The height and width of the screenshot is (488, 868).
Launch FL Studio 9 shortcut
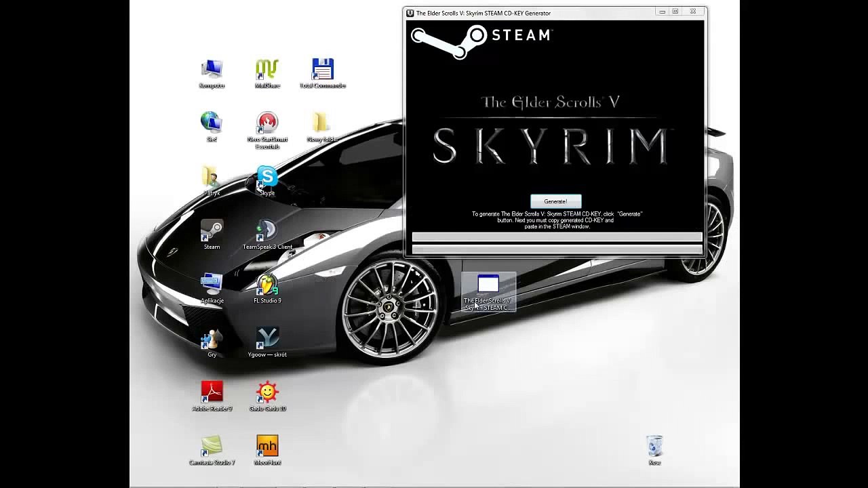tap(267, 289)
